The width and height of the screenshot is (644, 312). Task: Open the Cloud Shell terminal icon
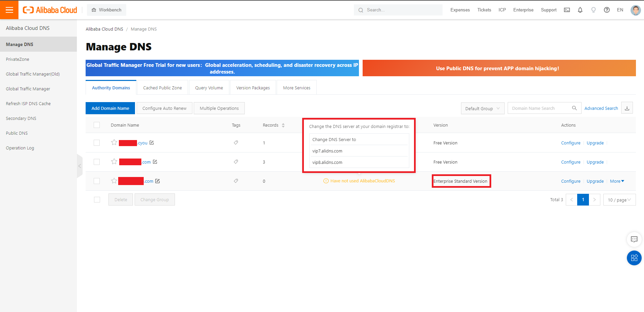(567, 10)
